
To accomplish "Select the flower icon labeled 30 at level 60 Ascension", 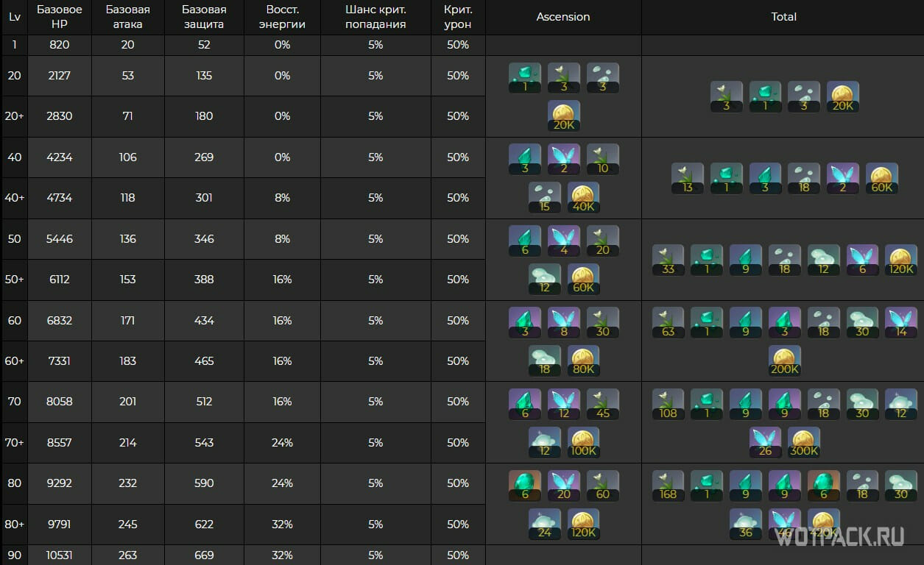I will point(603,322).
